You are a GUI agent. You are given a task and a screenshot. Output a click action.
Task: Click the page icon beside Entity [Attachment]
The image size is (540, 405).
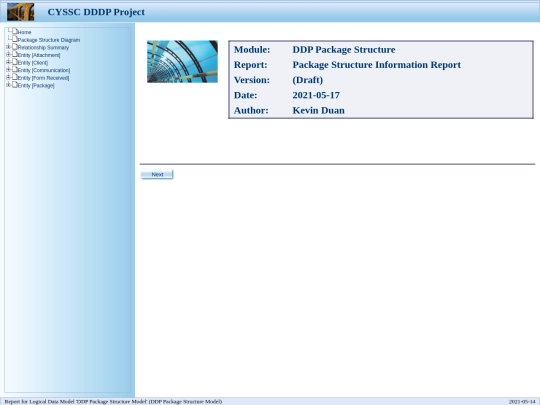pos(15,54)
